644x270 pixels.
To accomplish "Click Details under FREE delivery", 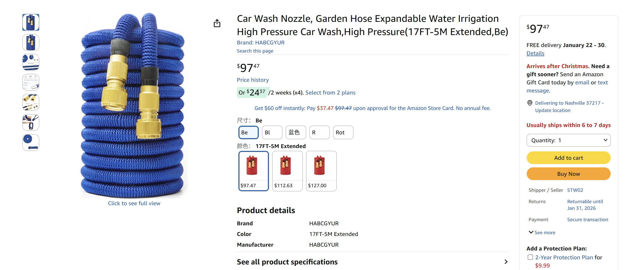I will pos(535,53).
